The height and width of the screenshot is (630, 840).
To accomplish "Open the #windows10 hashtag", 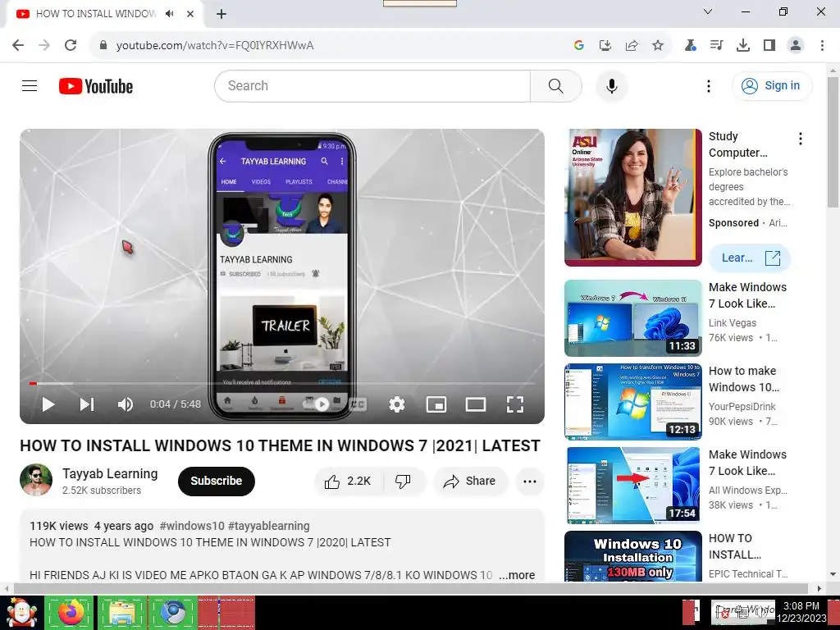I will (192, 526).
